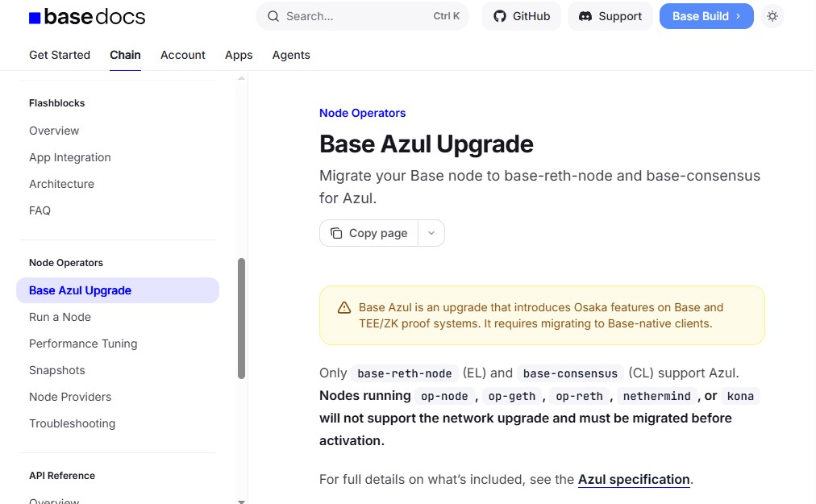Focus the Search input field
816x504 pixels.
click(x=362, y=16)
